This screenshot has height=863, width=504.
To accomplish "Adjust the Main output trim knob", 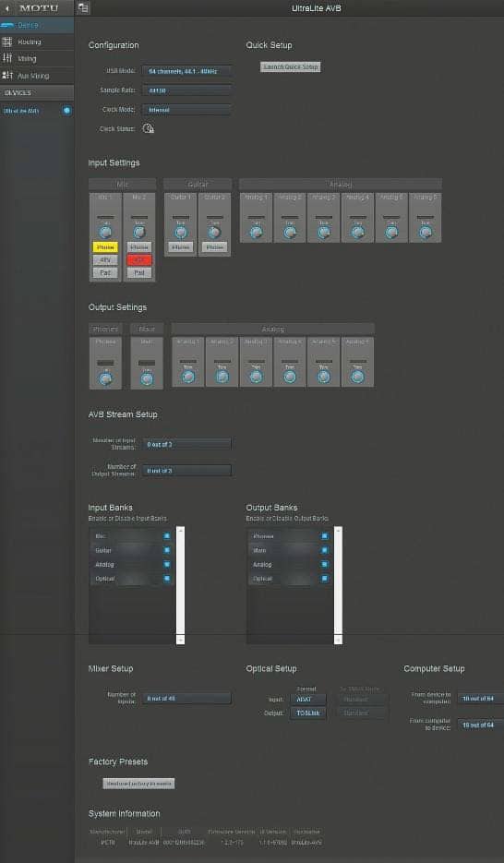I will pyautogui.click(x=147, y=378).
